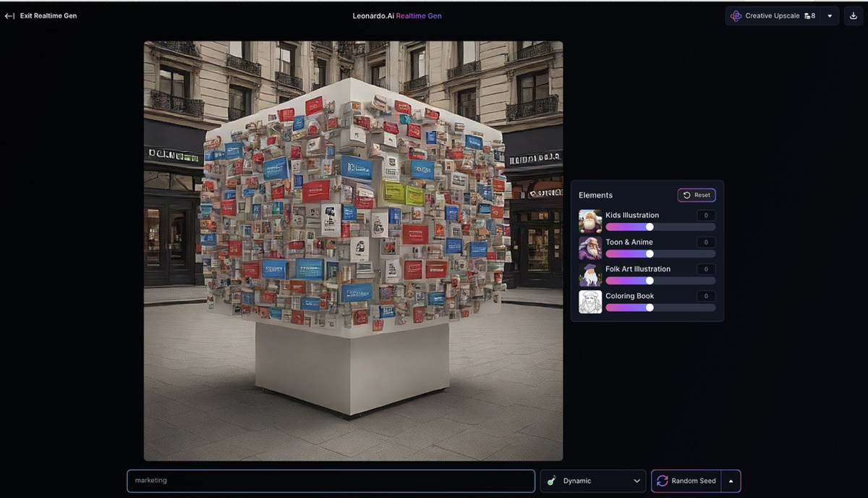Adjust the Kids Illustration slider handle
Viewport: 868px width, 498px height.
[650, 227]
